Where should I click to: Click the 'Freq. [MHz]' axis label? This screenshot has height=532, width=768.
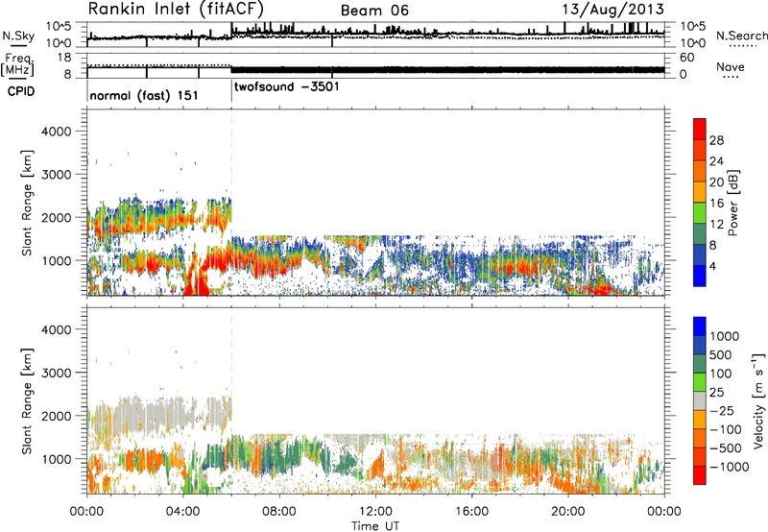point(17,64)
